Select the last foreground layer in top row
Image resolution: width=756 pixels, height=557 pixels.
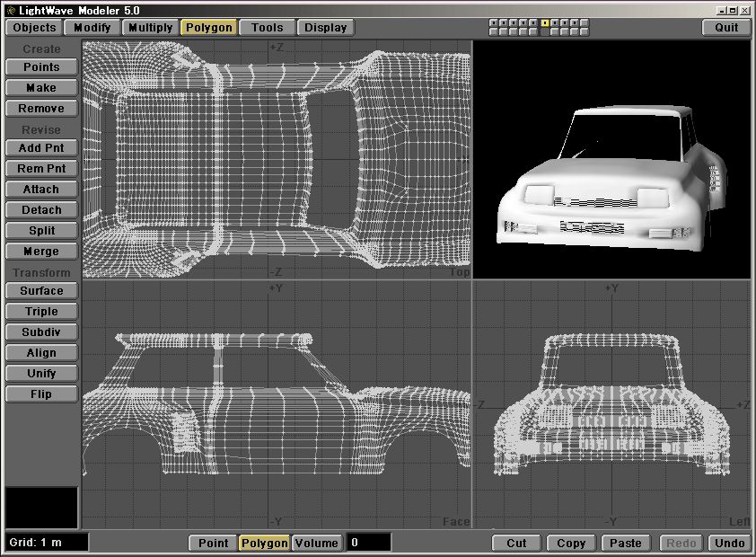[x=585, y=22]
